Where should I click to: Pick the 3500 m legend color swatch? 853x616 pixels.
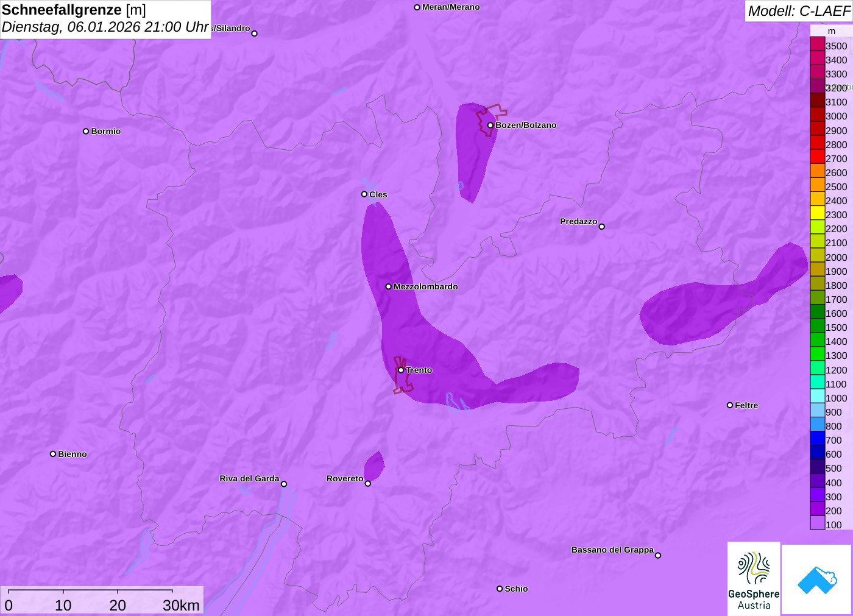pyautogui.click(x=818, y=44)
